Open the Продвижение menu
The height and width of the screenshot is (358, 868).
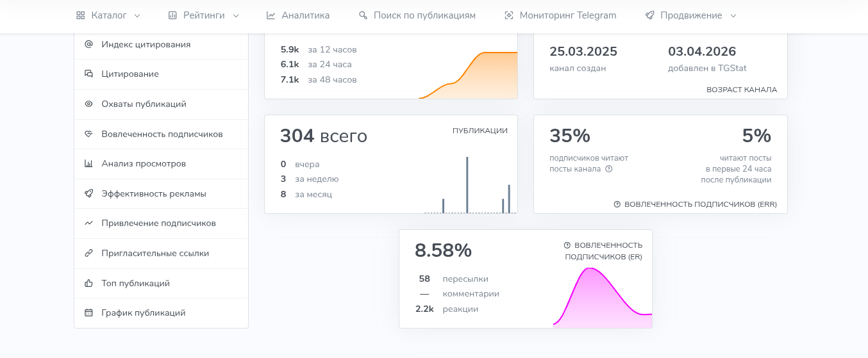click(691, 15)
